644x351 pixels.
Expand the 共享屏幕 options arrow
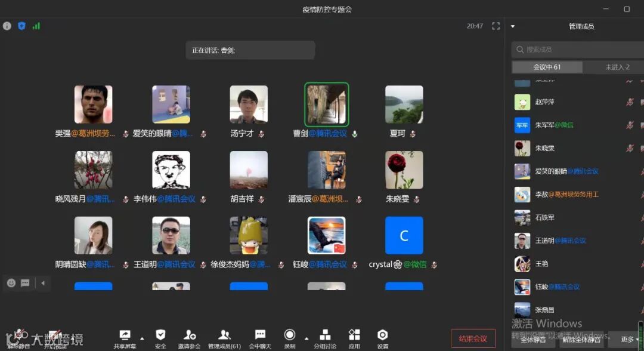142,338
